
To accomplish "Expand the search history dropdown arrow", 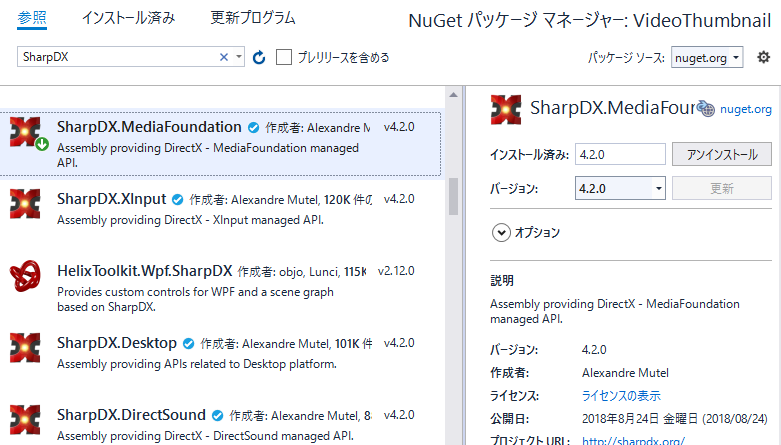I will coord(239,57).
